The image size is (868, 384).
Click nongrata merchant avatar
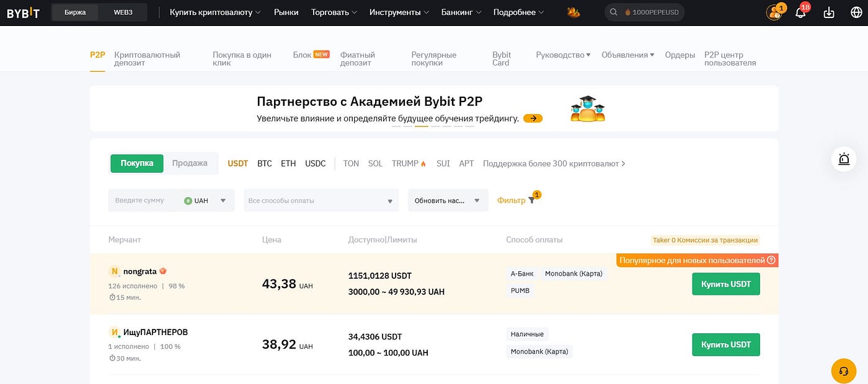114,271
